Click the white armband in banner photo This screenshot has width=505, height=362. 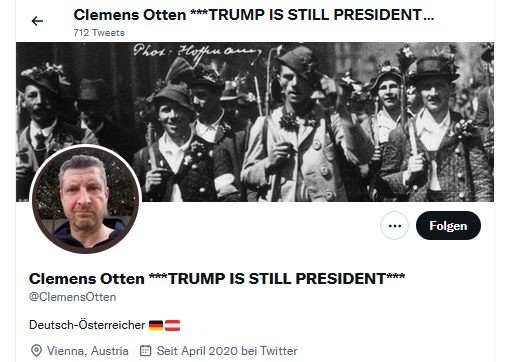(224, 184)
